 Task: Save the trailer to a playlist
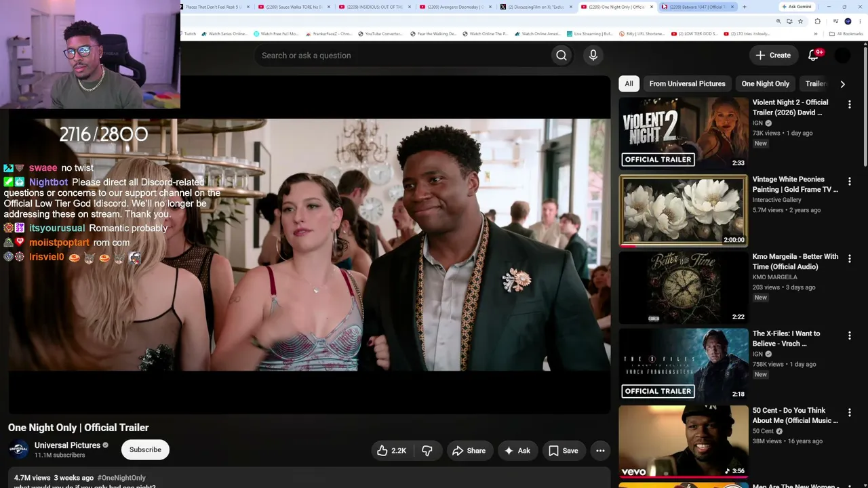tap(563, 451)
